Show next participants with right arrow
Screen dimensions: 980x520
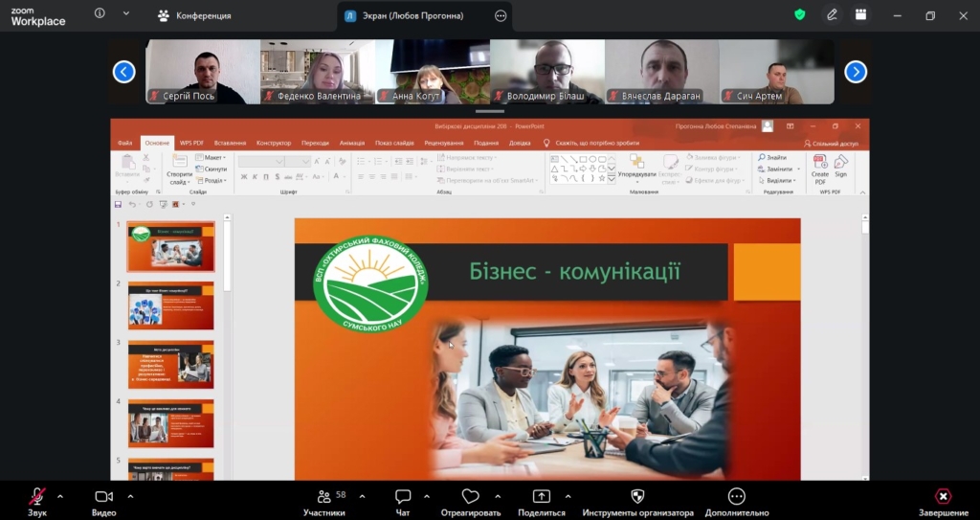[x=856, y=72]
